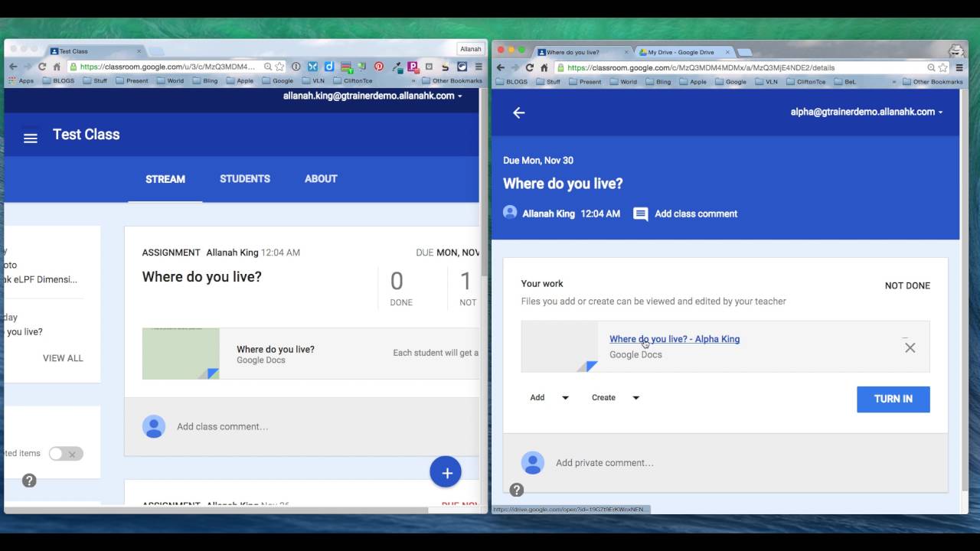Bookmark the page with right browser star
The height and width of the screenshot is (551, 980).
[x=943, y=67]
